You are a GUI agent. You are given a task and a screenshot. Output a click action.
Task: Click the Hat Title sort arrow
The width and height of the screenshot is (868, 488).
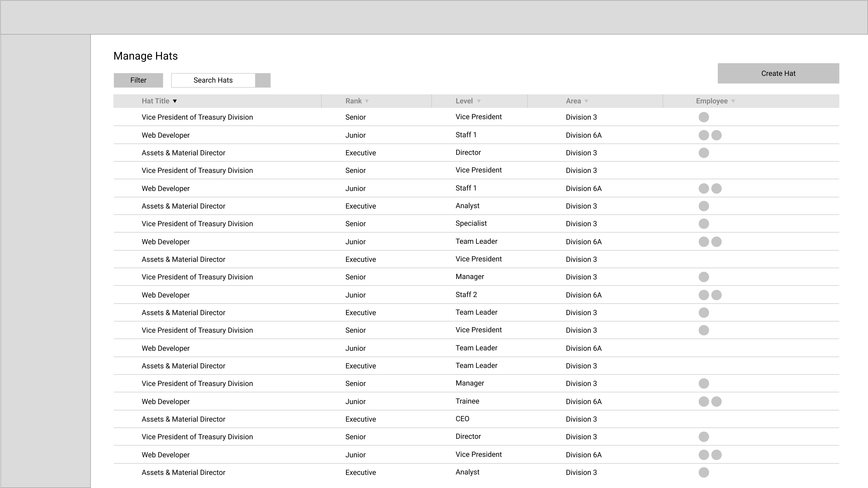pos(175,101)
